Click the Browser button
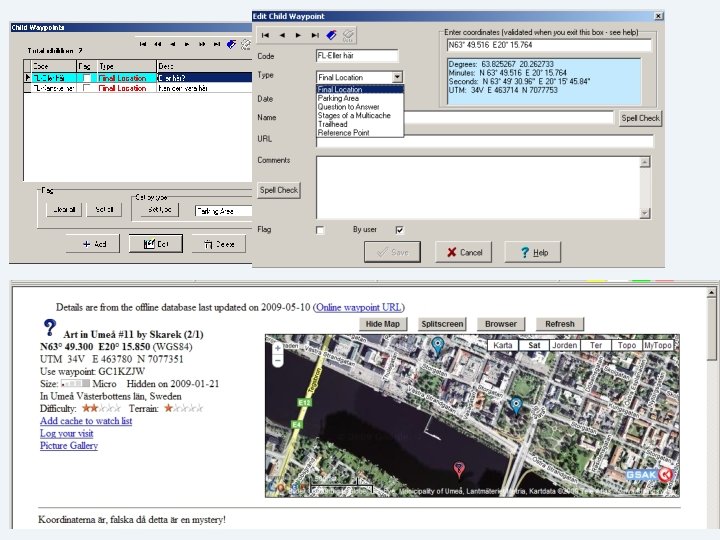The width and height of the screenshot is (720, 540). [501, 324]
